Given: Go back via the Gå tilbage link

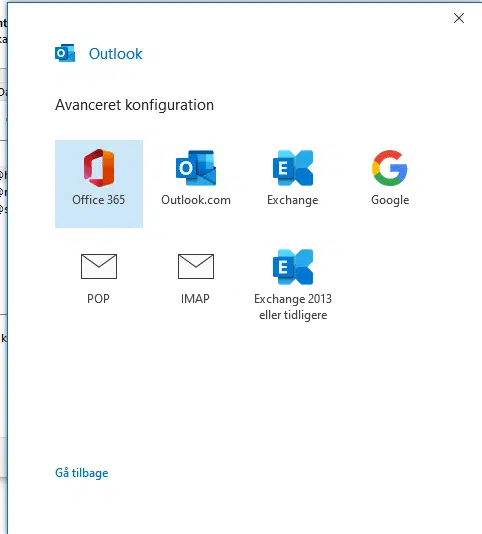Looking at the screenshot, I should (x=82, y=473).
